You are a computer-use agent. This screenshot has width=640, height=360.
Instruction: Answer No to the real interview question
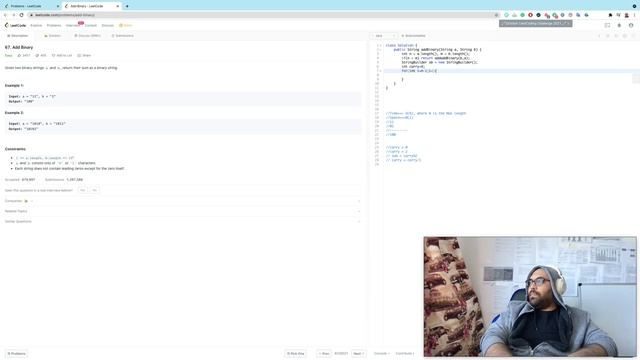[95, 190]
